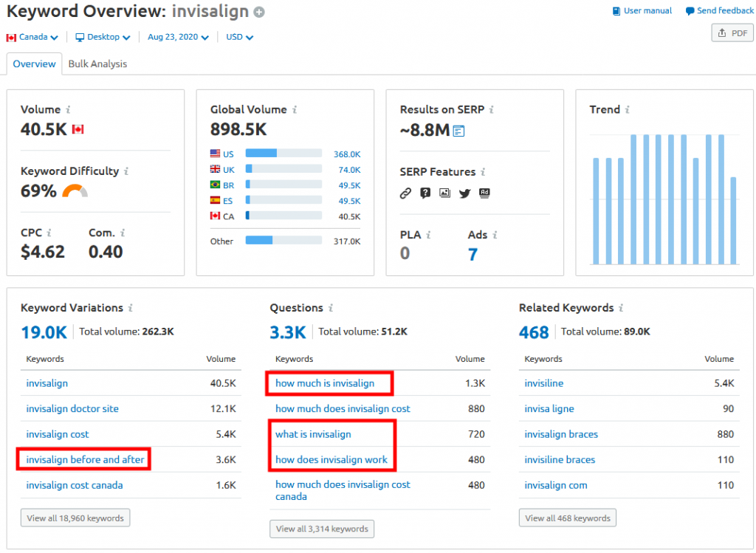This screenshot has width=756, height=553.
Task: Click the info icon beside Questions
Action: click(331, 308)
